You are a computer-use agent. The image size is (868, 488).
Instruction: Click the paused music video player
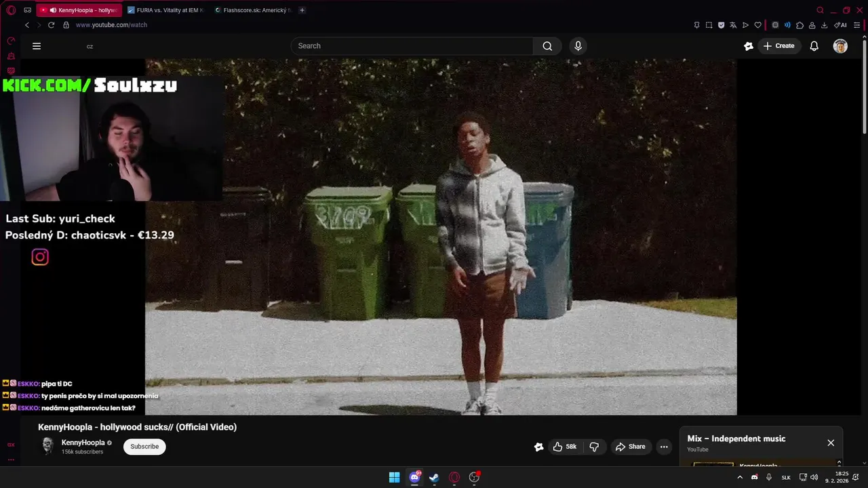pos(441,237)
